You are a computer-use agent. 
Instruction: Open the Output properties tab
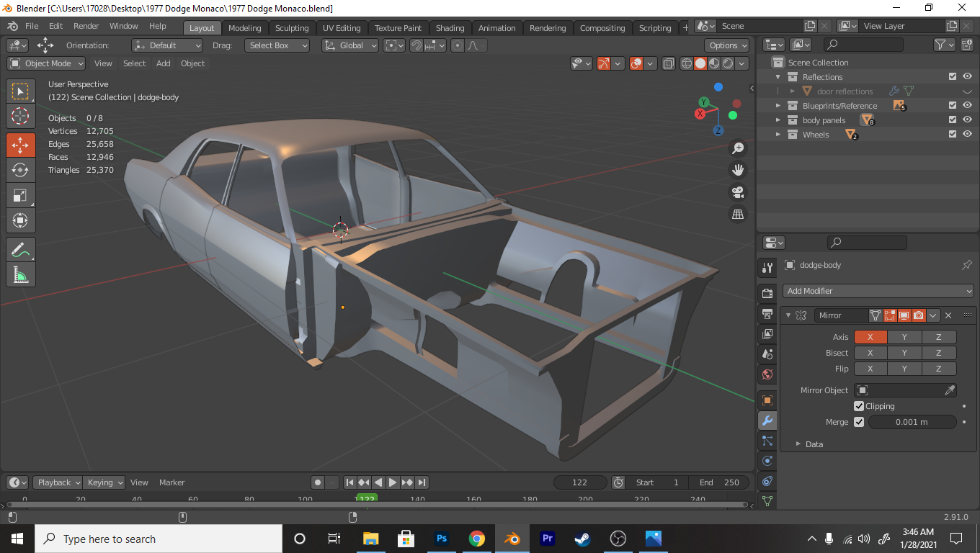(x=767, y=314)
